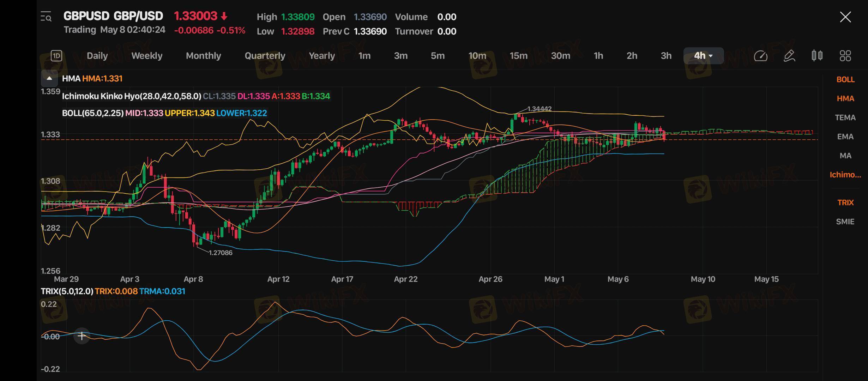Screen dimensions: 868x381
Task: Click the crosshair plus marker on TRIX
Action: point(82,336)
